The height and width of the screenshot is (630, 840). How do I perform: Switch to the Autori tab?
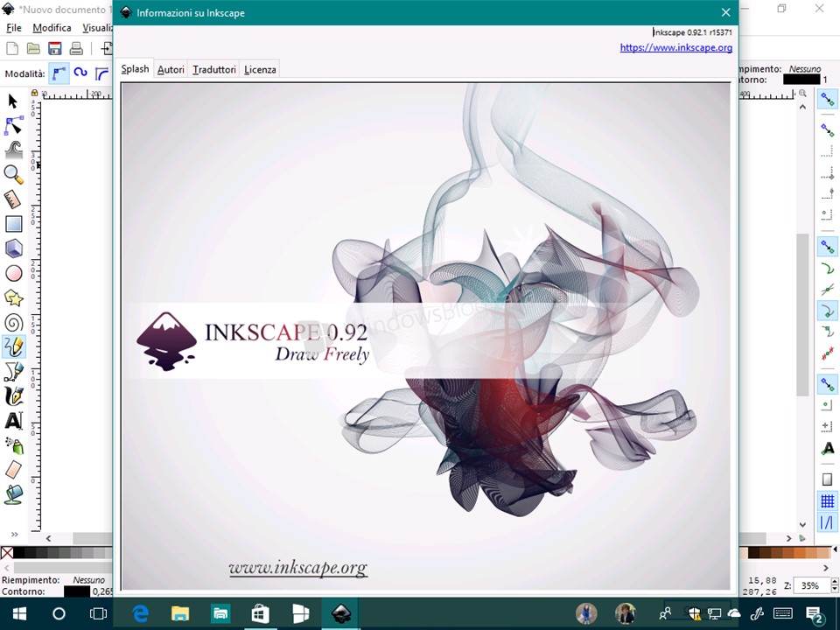pyautogui.click(x=171, y=70)
